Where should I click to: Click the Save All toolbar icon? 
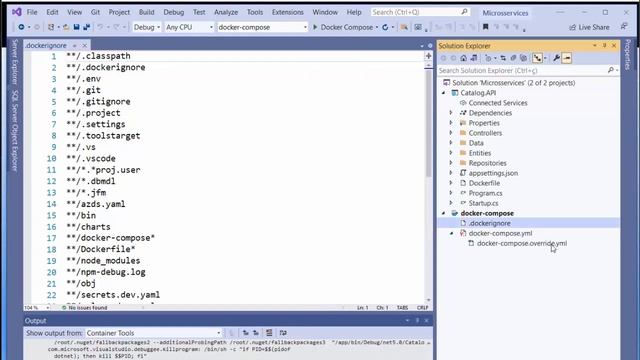87,27
